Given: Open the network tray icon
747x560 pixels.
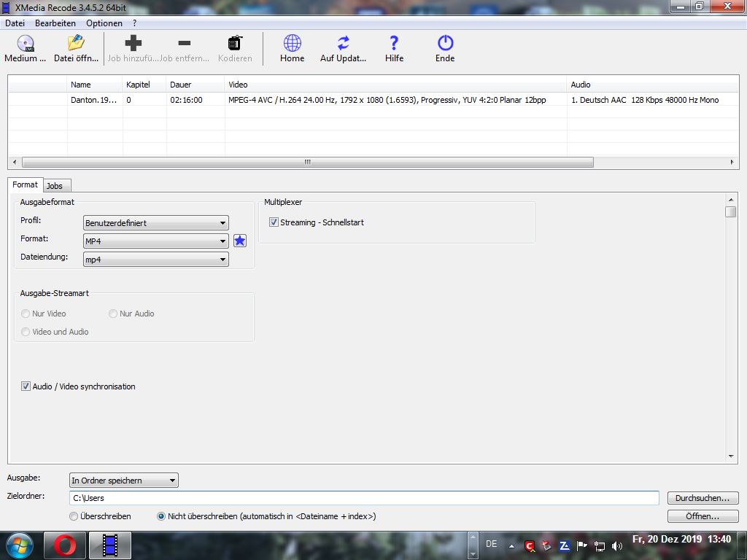Looking at the screenshot, I should pyautogui.click(x=600, y=546).
